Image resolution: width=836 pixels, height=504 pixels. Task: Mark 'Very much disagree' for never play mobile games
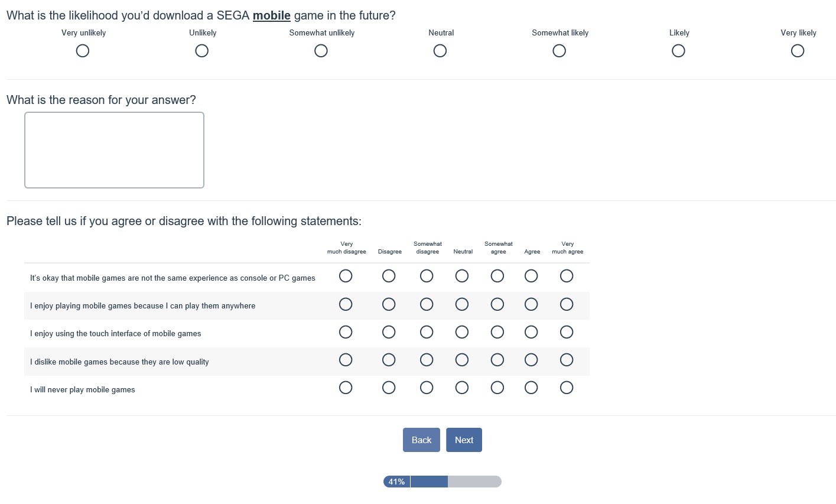point(346,388)
